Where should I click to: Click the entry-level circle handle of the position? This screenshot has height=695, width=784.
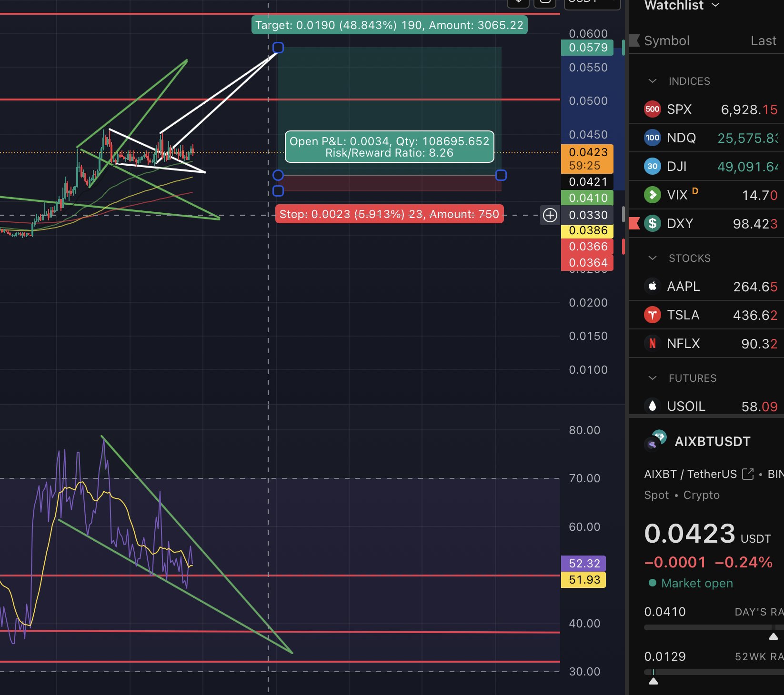click(278, 175)
